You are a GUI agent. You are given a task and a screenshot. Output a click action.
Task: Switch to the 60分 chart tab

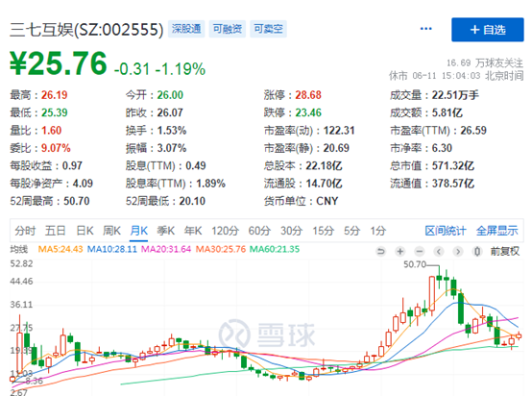tap(259, 231)
